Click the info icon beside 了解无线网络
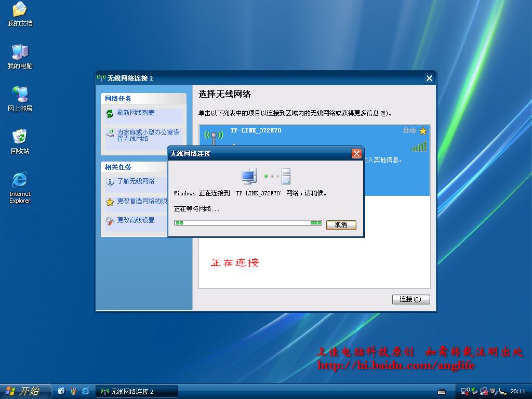 [x=110, y=182]
